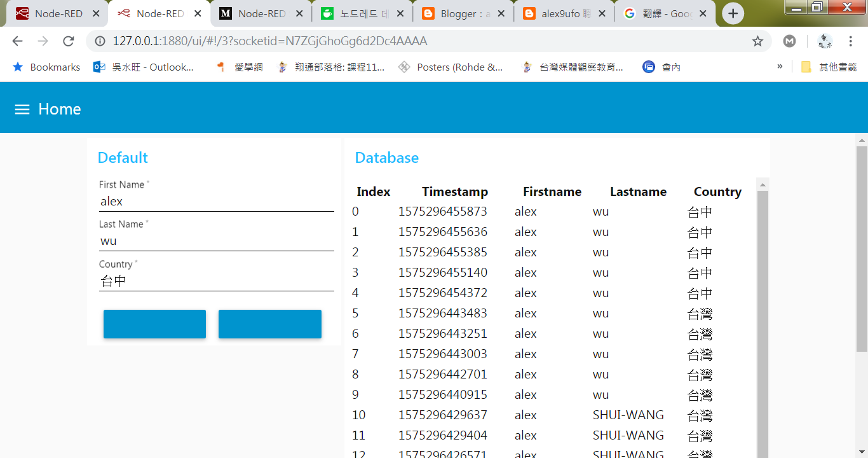This screenshot has width=868, height=458.
Task: Click the Last Name input field
Action: pos(216,241)
